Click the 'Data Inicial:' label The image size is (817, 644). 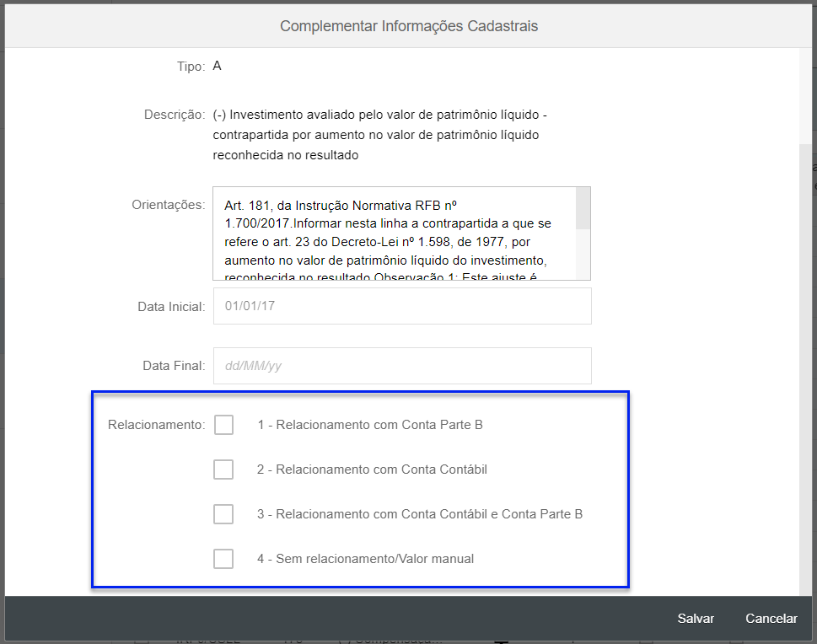pyautogui.click(x=171, y=307)
